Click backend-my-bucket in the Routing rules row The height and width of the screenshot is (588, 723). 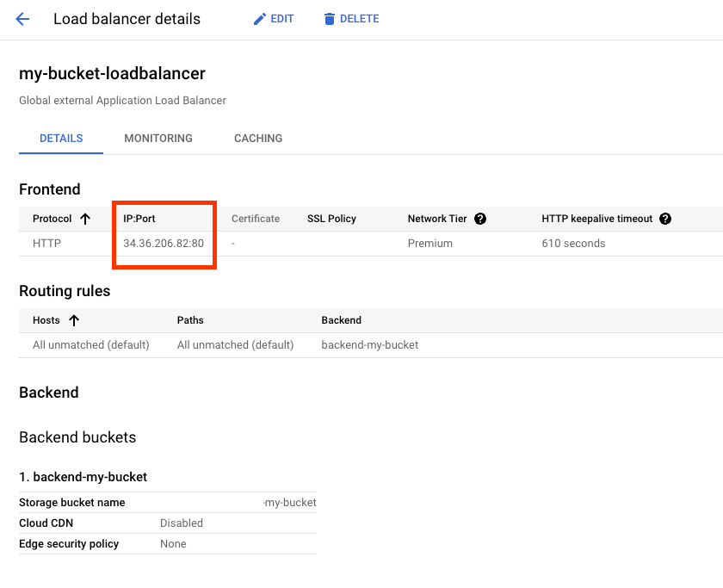369,345
